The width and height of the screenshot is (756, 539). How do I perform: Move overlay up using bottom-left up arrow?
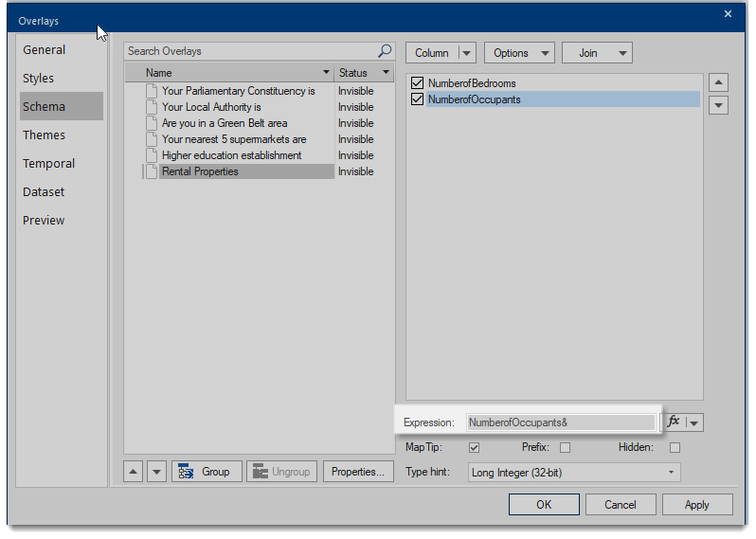[134, 472]
